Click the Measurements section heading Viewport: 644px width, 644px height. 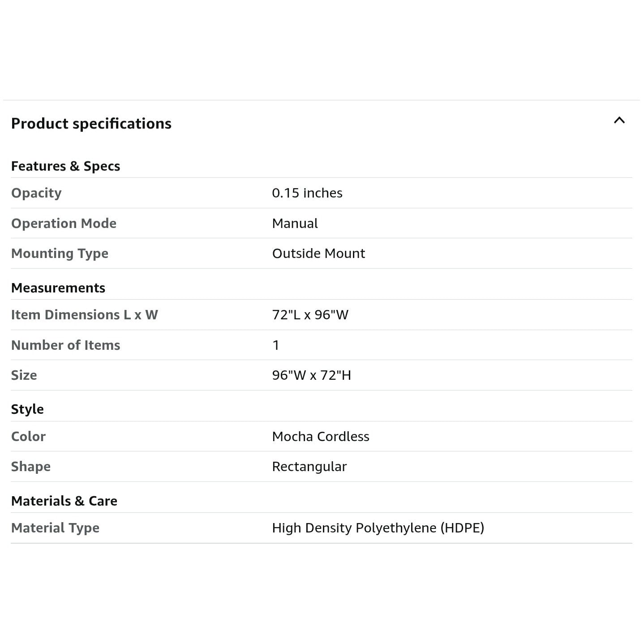point(58,288)
